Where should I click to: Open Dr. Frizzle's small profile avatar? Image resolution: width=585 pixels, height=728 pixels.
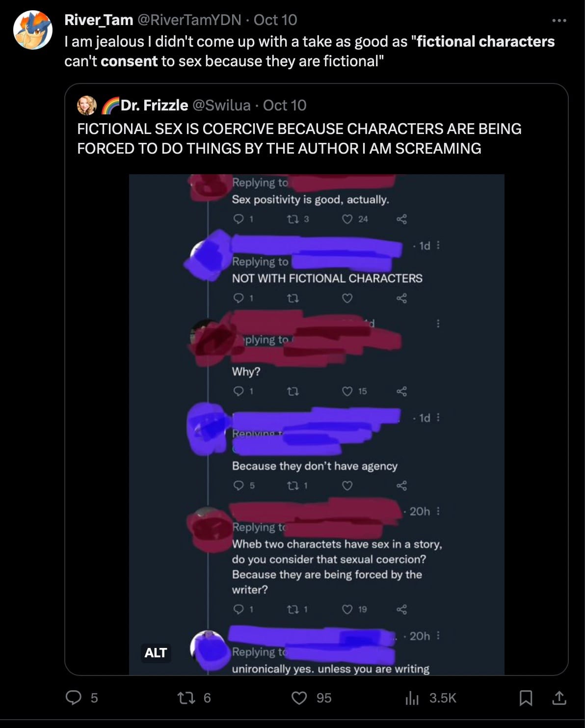click(87, 106)
